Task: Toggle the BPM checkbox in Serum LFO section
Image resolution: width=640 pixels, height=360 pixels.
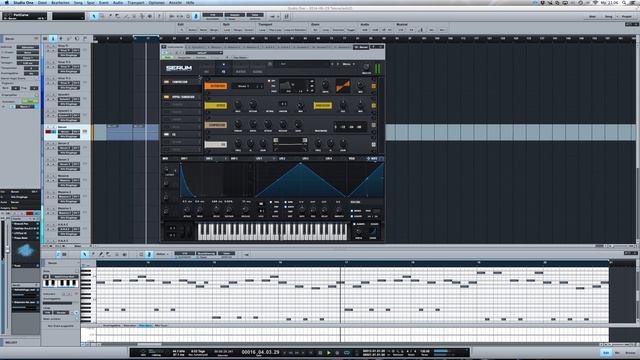Action: [x=286, y=202]
